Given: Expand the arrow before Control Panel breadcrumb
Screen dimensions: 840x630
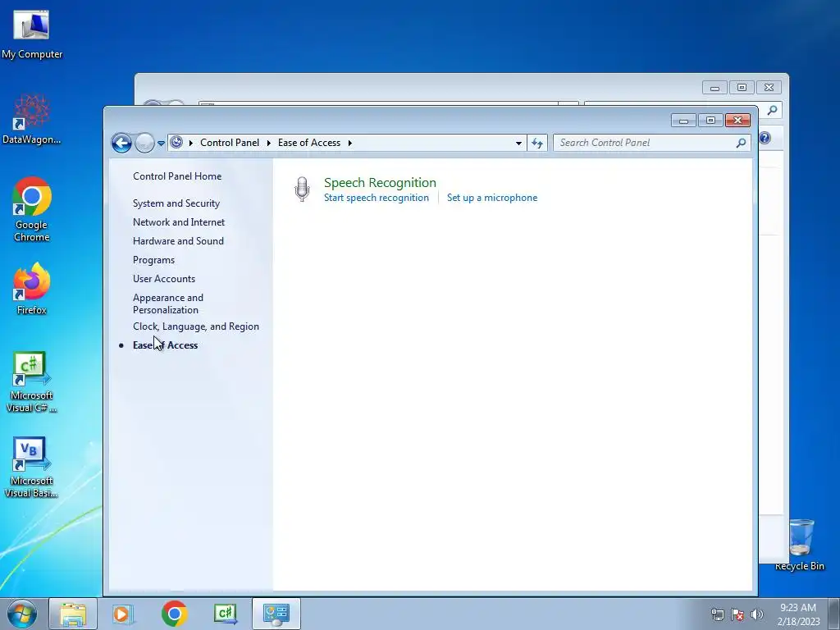Looking at the screenshot, I should 190,143.
